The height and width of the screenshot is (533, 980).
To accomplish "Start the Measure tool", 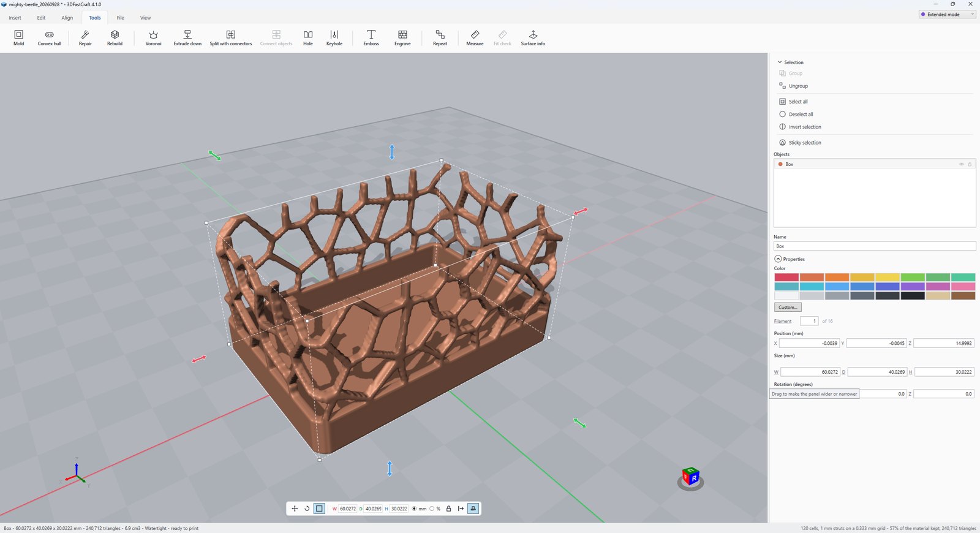I will pyautogui.click(x=475, y=37).
